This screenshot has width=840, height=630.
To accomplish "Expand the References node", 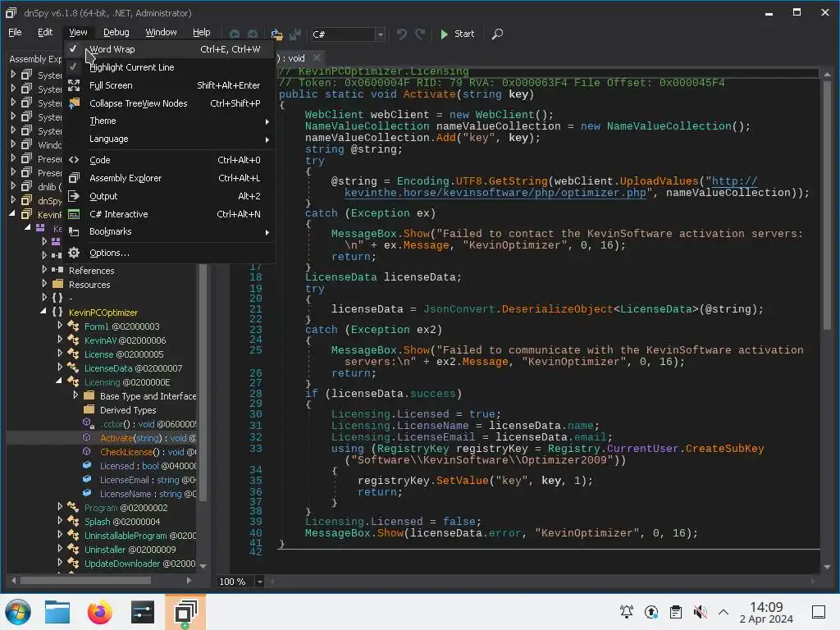I will [44, 270].
